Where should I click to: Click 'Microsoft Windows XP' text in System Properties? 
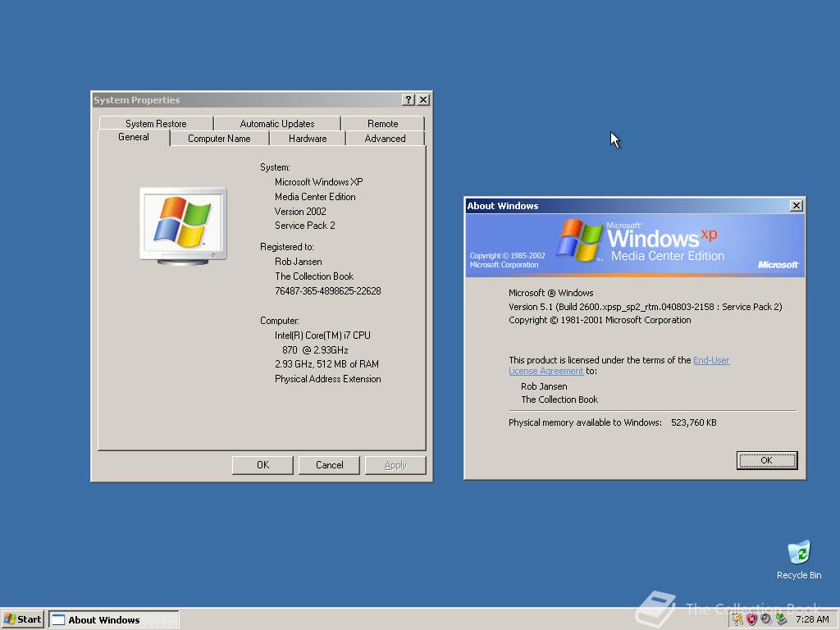(319, 182)
